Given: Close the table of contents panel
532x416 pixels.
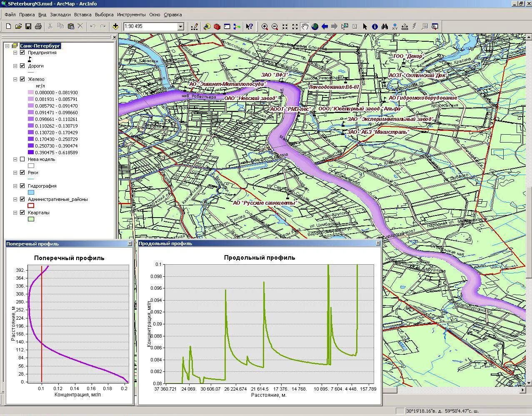Looking at the screenshot, I should point(115,37).
